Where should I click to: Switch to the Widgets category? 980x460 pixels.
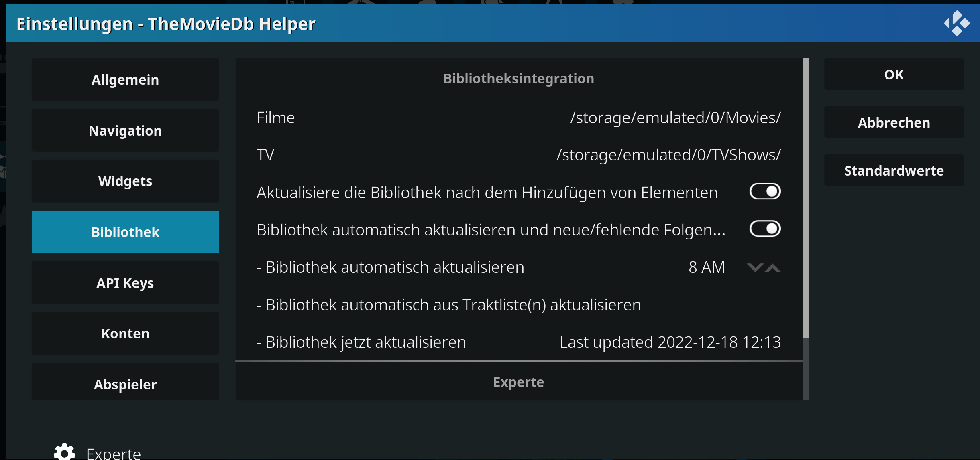coord(125,181)
